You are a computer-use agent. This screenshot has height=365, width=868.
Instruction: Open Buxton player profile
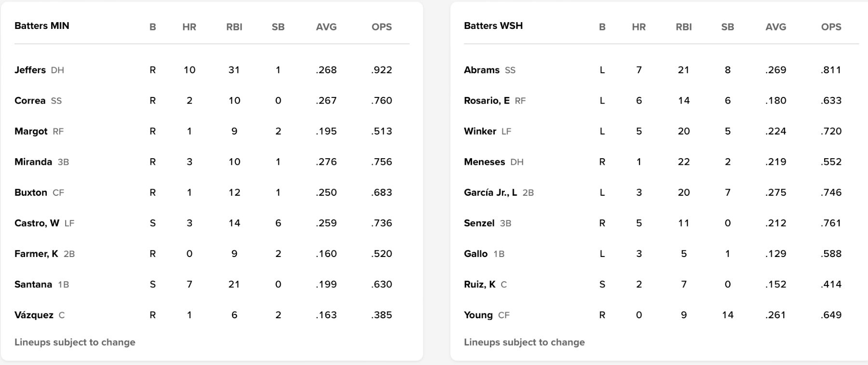click(31, 192)
